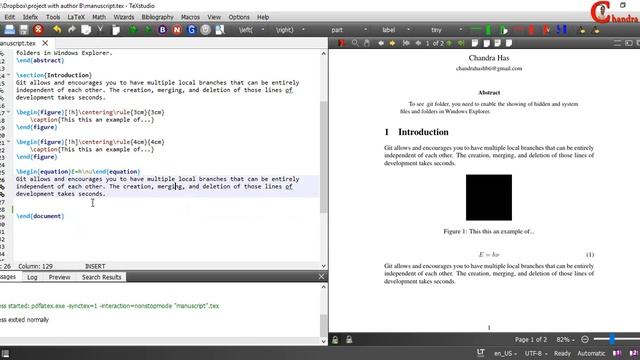Click the blue B circle icon
640x360 pixels.
pyautogui.click(x=162, y=30)
